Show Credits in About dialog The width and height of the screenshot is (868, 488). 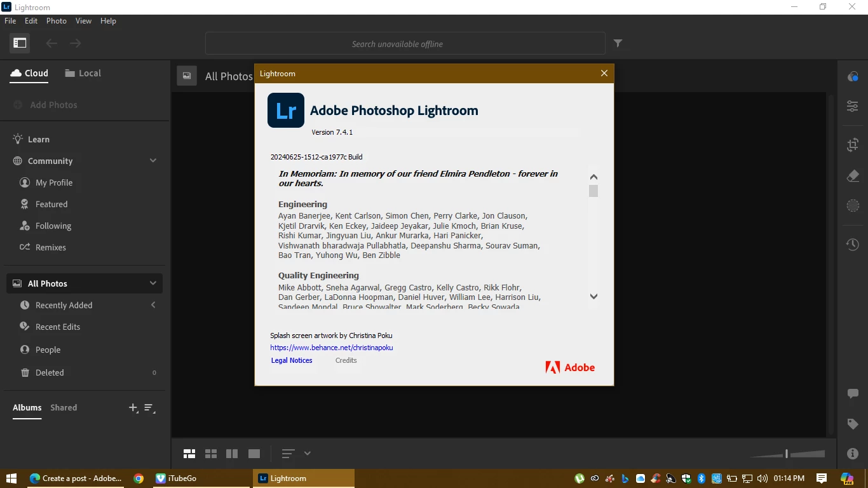click(346, 360)
